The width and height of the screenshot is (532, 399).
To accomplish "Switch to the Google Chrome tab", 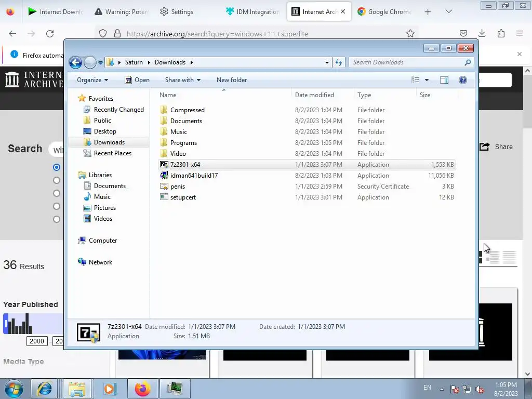I will tap(384, 12).
